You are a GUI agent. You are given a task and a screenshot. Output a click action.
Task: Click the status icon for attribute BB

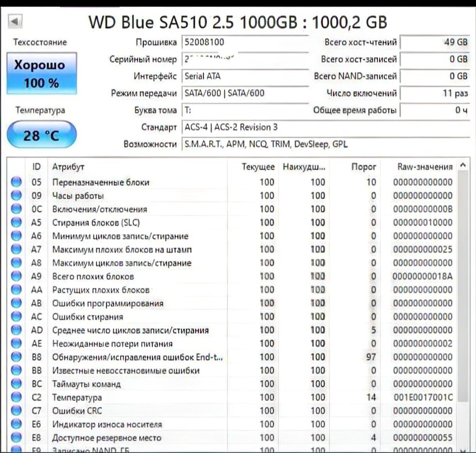16,371
